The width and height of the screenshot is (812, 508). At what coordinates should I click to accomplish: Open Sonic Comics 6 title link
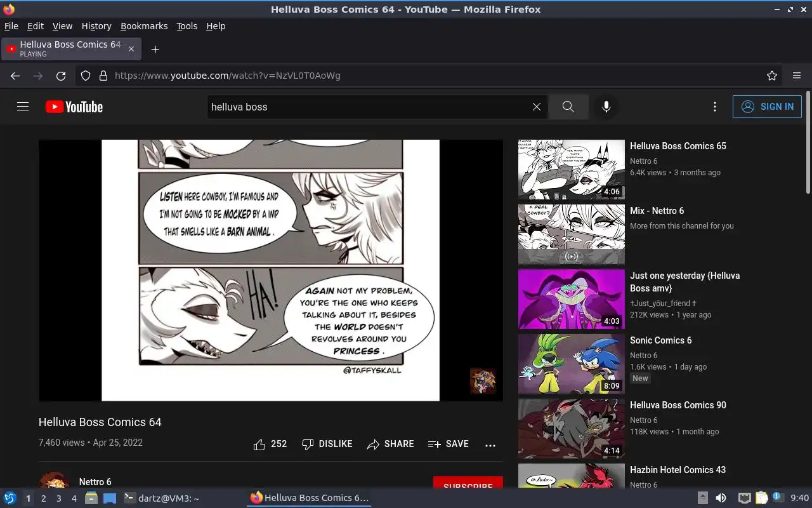click(660, 340)
